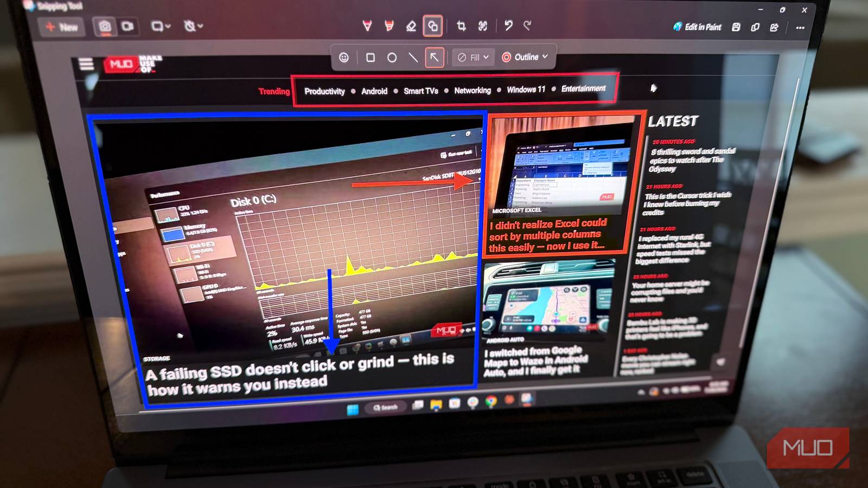Open the home server corrupting files story
Image resolution: width=868 pixels, height=488 pixels.
(669, 291)
